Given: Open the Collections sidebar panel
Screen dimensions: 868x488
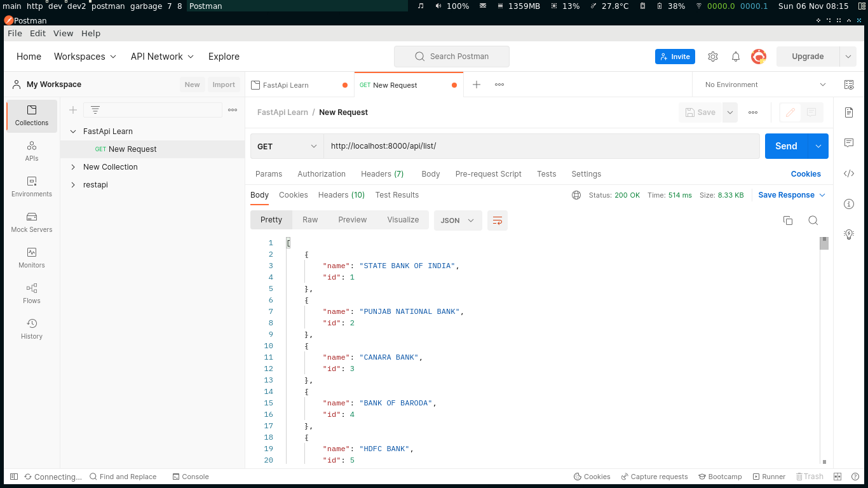Looking at the screenshot, I should [32, 116].
